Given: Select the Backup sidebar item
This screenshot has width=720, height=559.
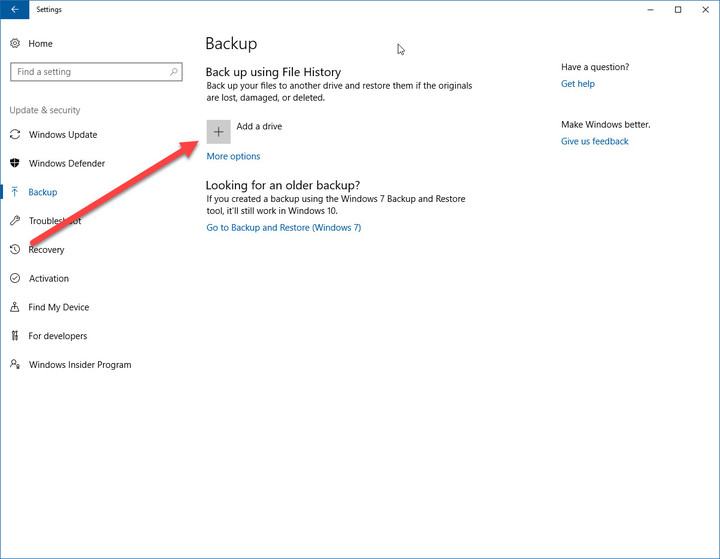Looking at the screenshot, I should pyautogui.click(x=43, y=192).
